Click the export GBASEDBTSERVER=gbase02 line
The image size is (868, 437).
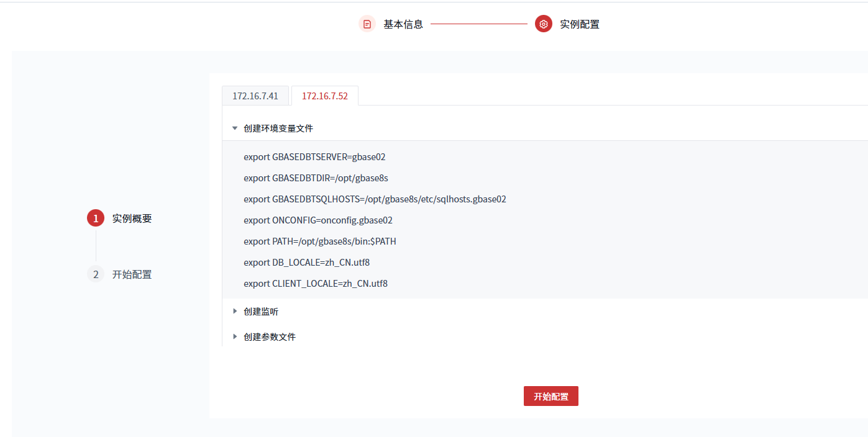tap(314, 157)
